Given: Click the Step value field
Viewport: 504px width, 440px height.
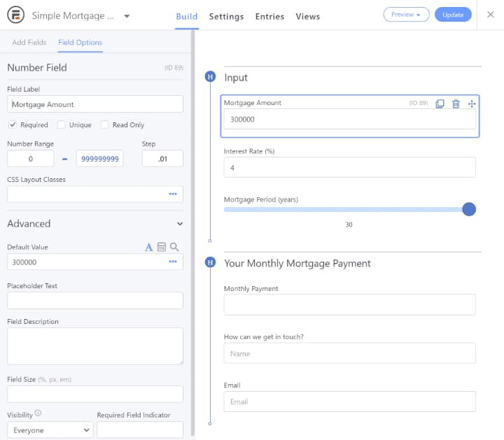Looking at the screenshot, I should coord(162,159).
